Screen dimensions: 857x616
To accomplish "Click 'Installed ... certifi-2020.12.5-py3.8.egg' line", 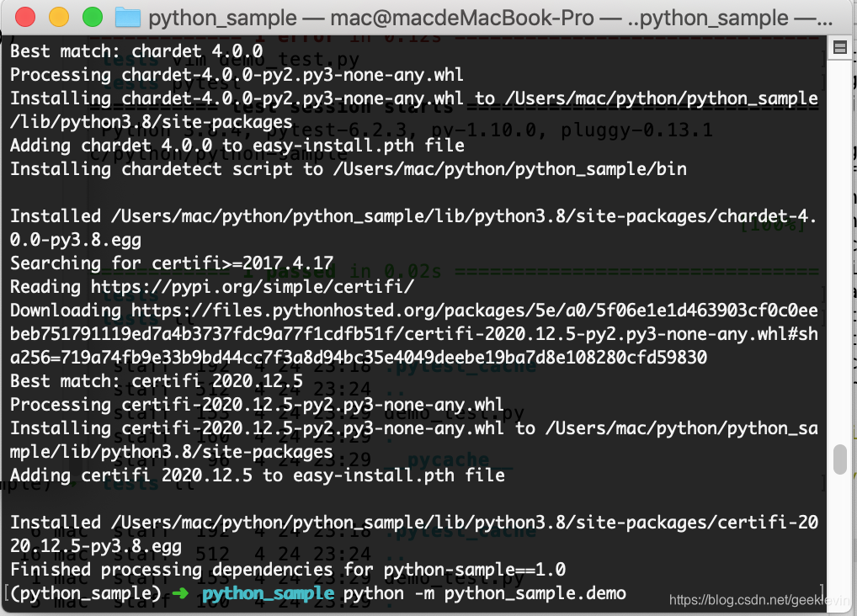I will tap(413, 534).
